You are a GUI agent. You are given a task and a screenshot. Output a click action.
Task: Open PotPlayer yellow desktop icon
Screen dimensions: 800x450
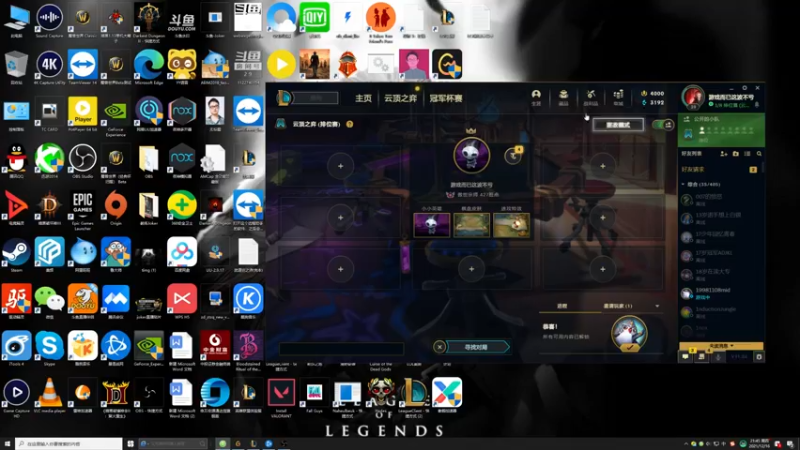coord(83,113)
